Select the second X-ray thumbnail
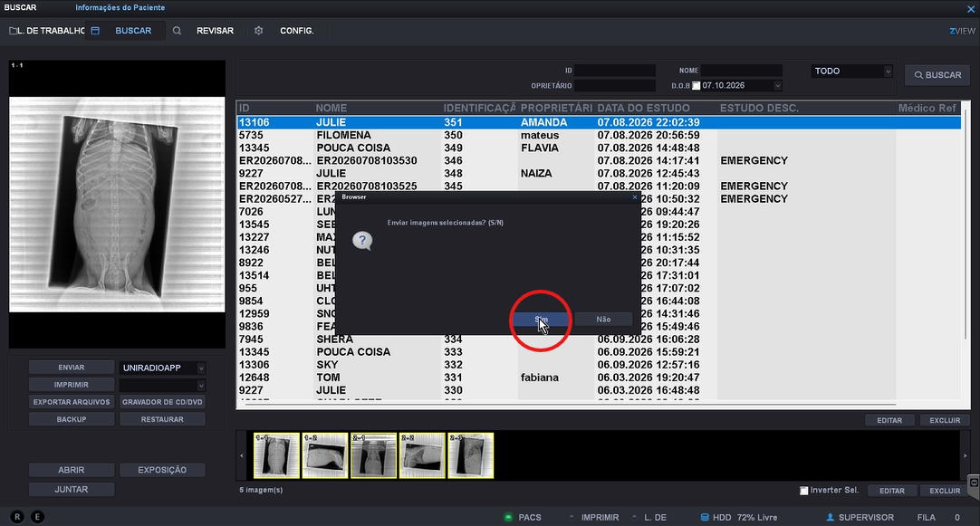The image size is (980, 526). click(325, 456)
